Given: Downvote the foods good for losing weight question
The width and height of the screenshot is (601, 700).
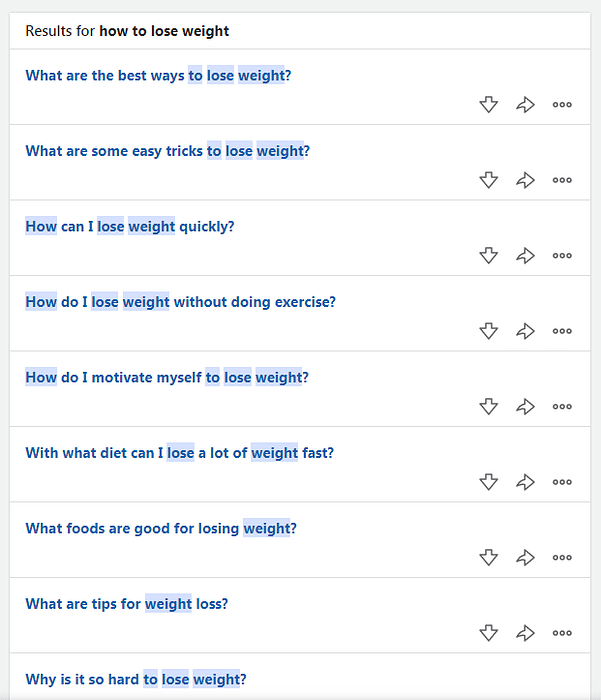Looking at the screenshot, I should (x=488, y=557).
